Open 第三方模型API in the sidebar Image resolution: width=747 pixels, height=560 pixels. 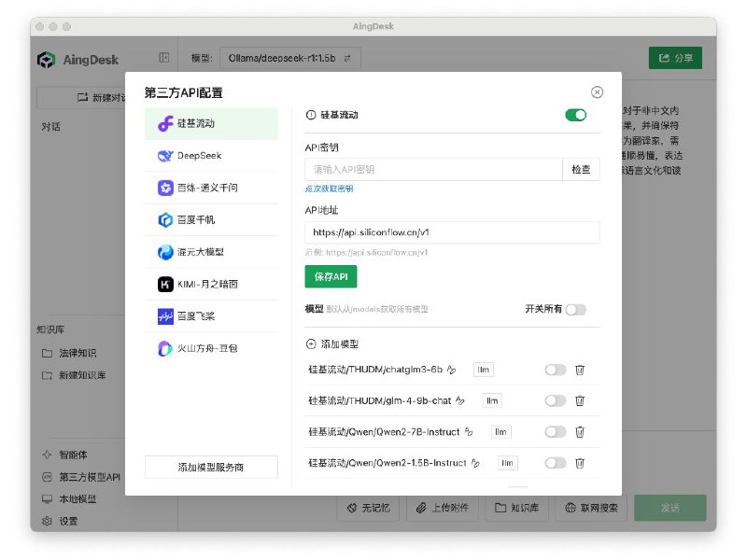click(x=81, y=477)
